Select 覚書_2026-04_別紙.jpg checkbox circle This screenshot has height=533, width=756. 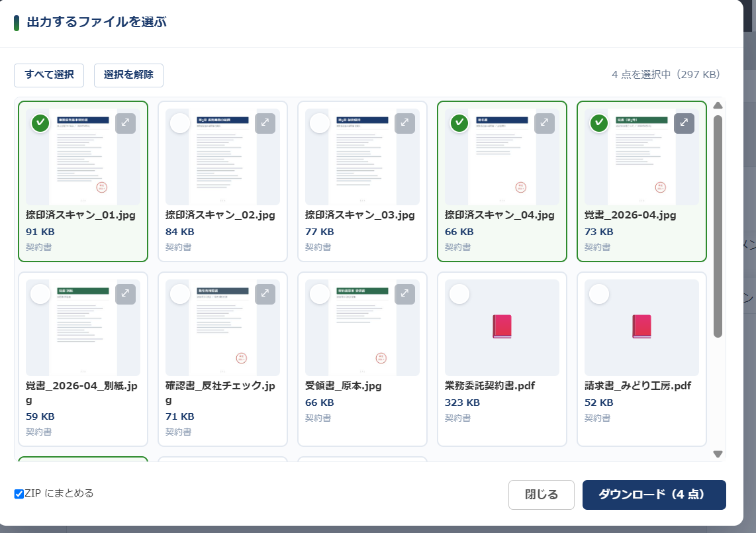(x=40, y=294)
